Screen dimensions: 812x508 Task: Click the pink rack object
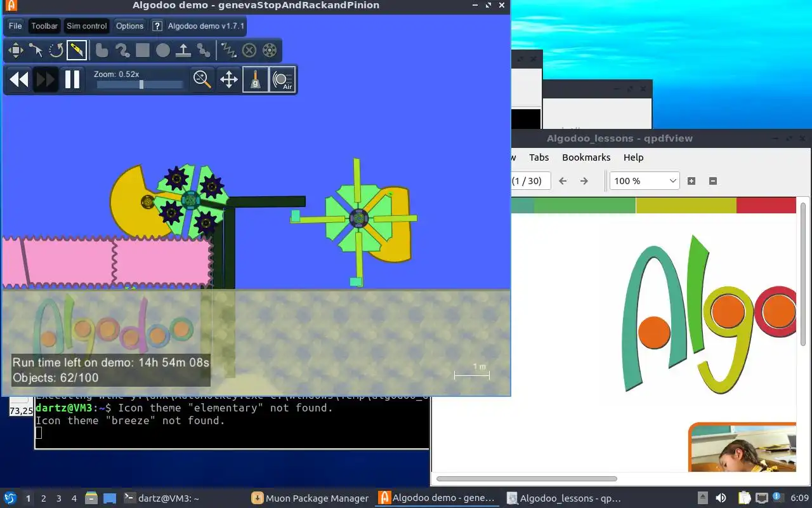click(108, 262)
